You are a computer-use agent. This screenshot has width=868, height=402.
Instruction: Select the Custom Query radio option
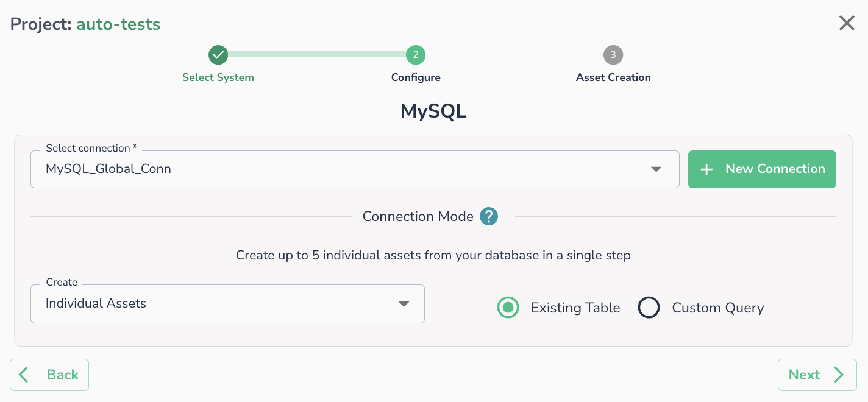(649, 308)
